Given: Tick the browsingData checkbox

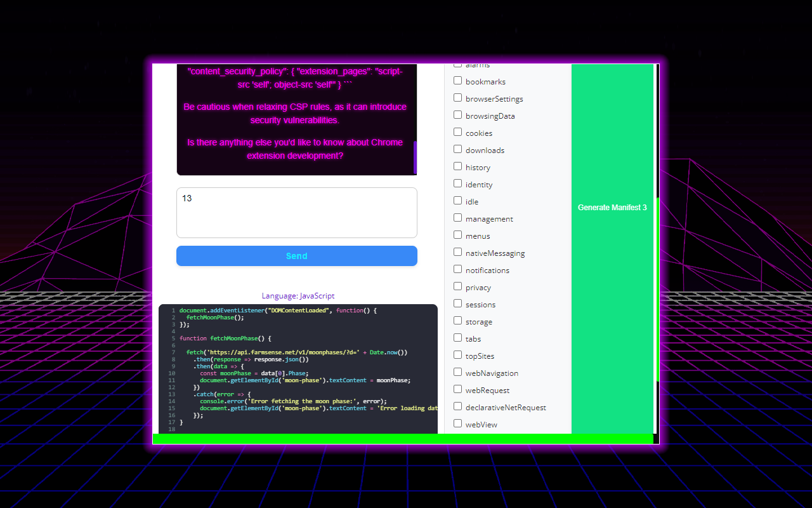Looking at the screenshot, I should 457,115.
